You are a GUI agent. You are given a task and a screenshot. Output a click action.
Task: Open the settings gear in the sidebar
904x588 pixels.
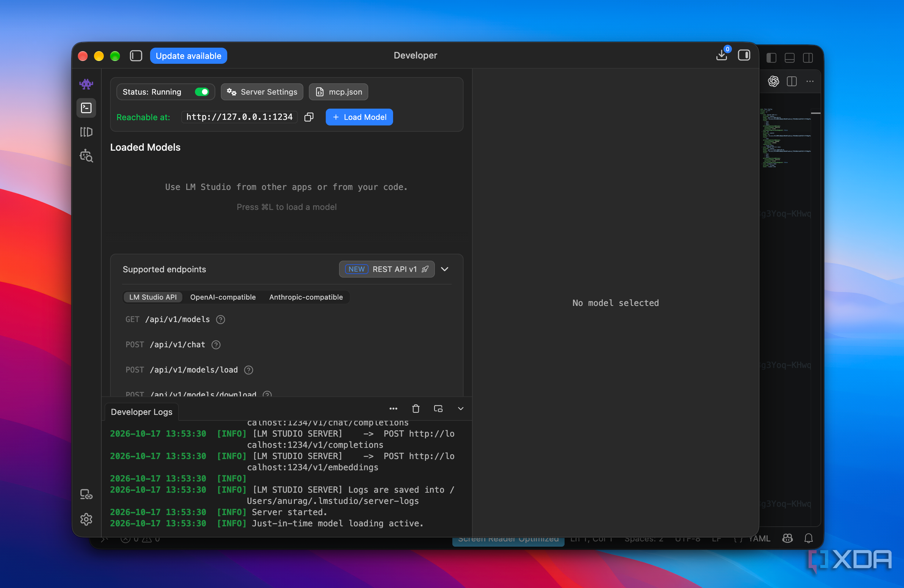(x=86, y=519)
